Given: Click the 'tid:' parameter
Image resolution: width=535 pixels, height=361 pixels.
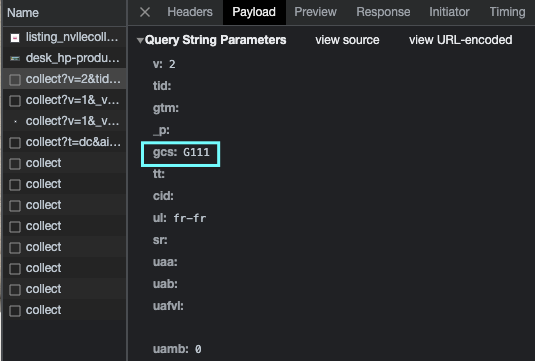Looking at the screenshot, I should 162,86.
